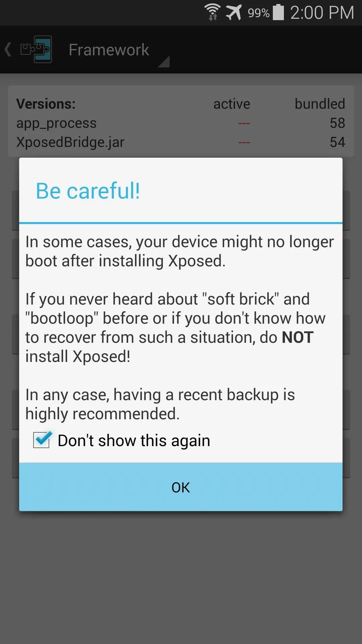Click the small spinner triangle below Framework

[164, 62]
